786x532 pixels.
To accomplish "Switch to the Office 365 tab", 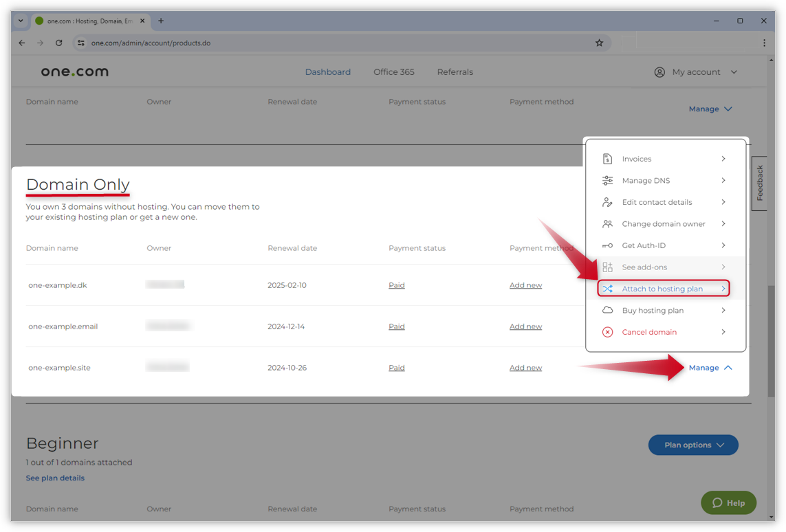I will coord(393,71).
